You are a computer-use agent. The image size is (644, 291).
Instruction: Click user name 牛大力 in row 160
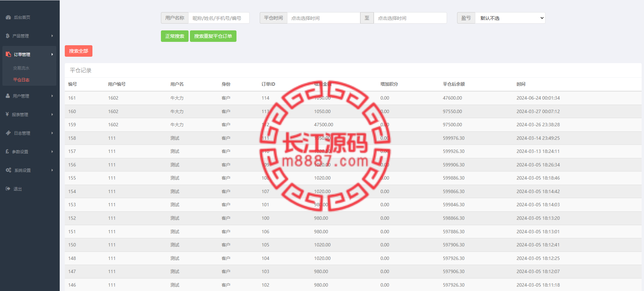(x=177, y=111)
